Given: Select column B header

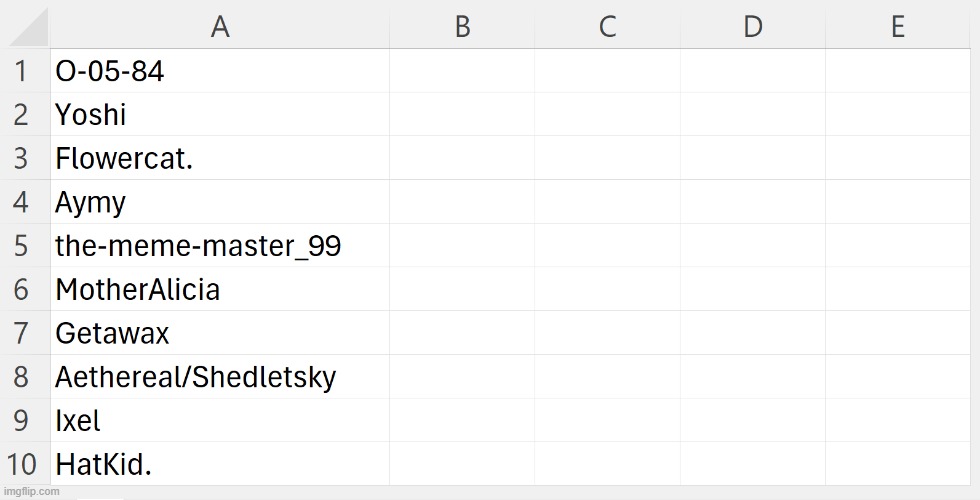Looking at the screenshot, I should (x=462, y=27).
